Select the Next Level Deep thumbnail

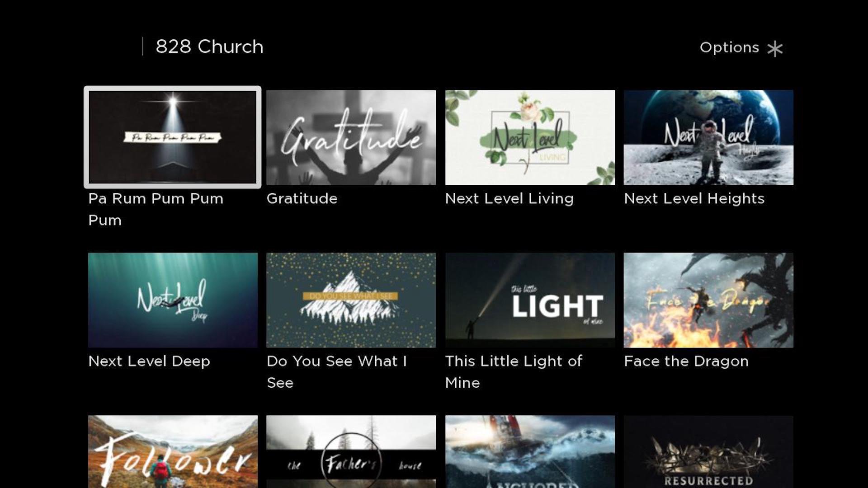click(173, 300)
